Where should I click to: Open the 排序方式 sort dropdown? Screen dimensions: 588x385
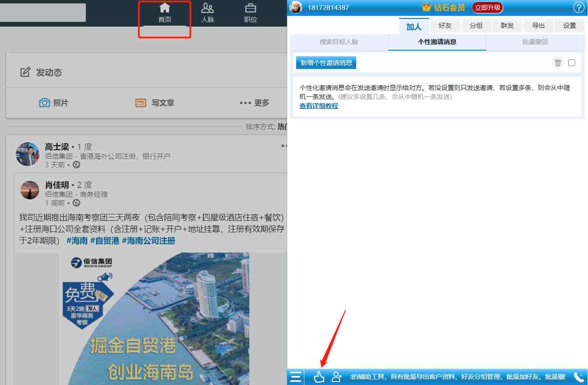266,127
